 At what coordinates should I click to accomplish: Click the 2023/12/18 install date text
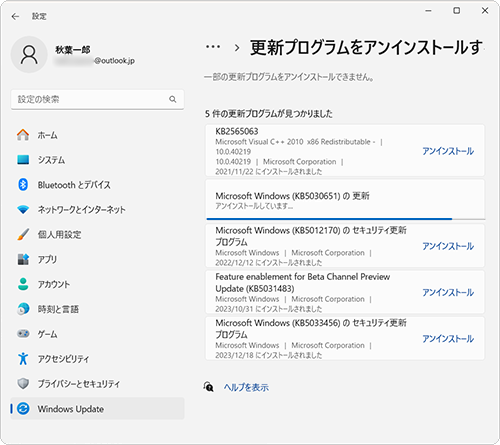click(269, 355)
